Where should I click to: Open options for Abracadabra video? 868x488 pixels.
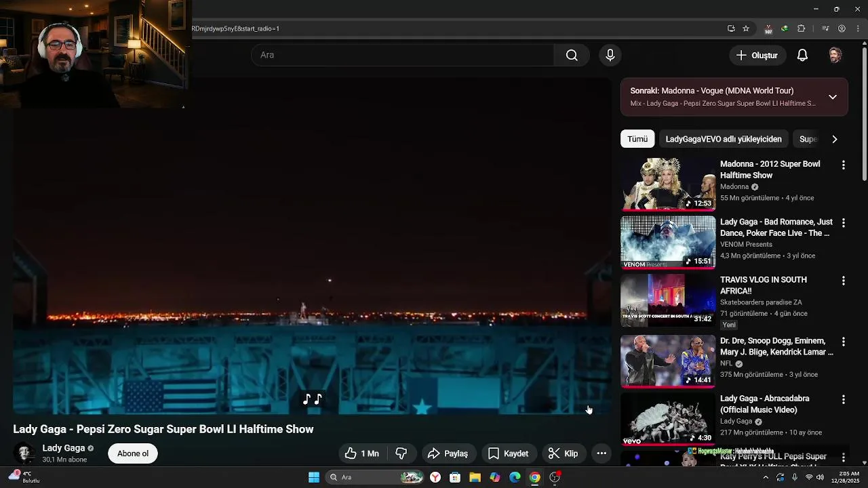pos(844,399)
